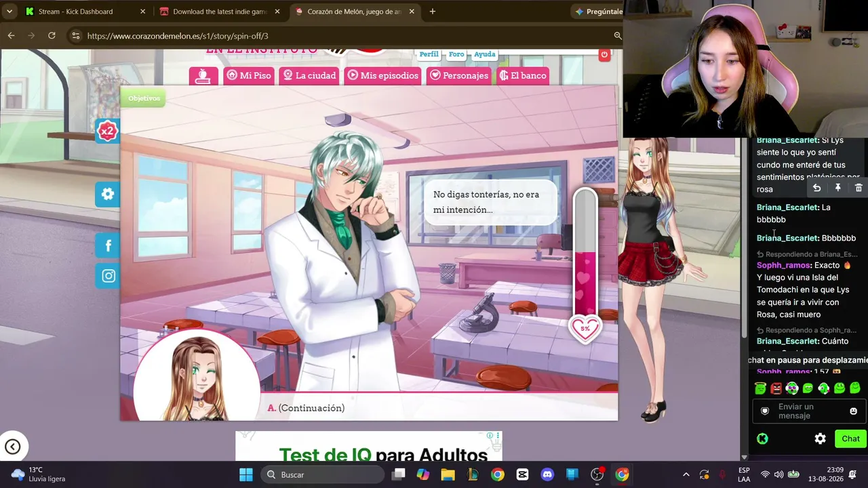This screenshot has height=488, width=868.
Task: Open the Ayuda link
Action: click(x=484, y=54)
